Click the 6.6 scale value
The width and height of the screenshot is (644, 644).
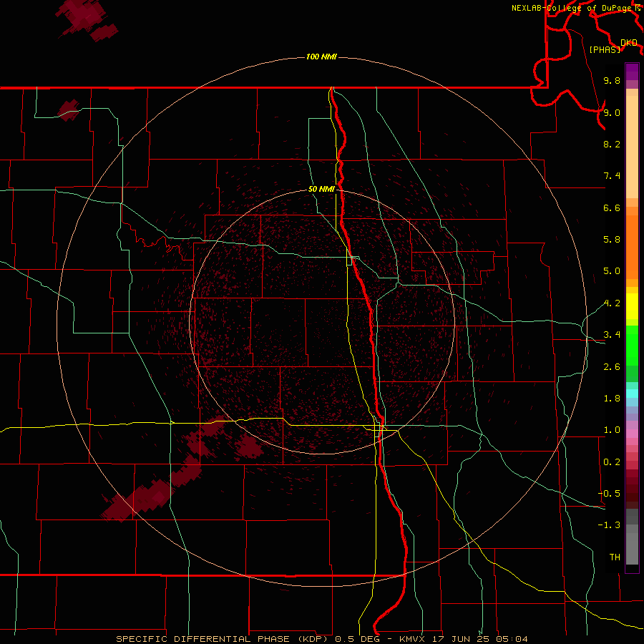pyautogui.click(x=612, y=208)
